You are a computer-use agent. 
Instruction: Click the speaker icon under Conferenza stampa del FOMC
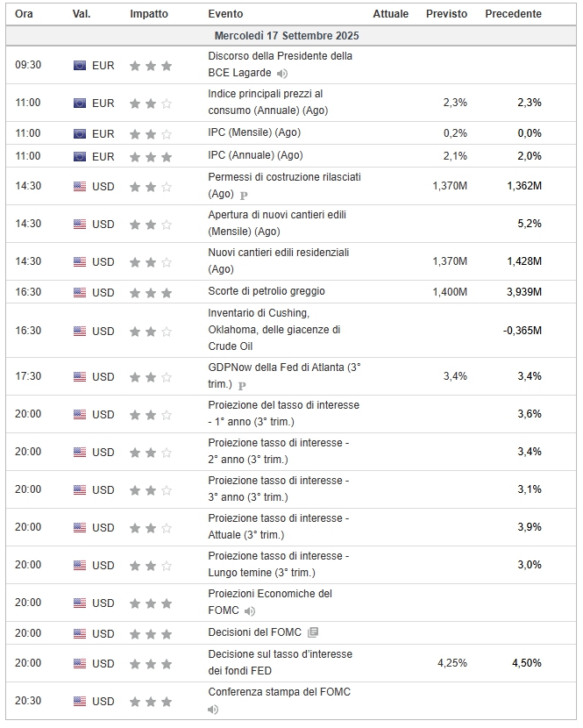[x=213, y=710]
